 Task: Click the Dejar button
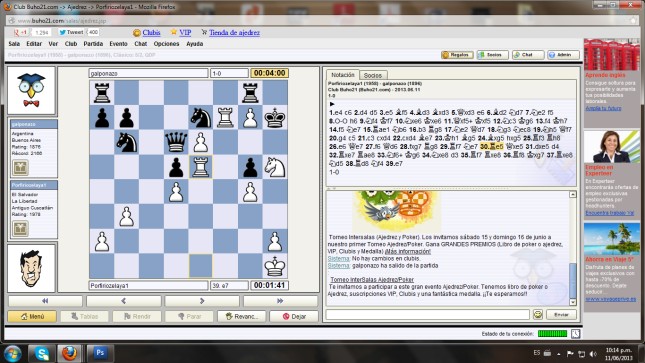(294, 316)
